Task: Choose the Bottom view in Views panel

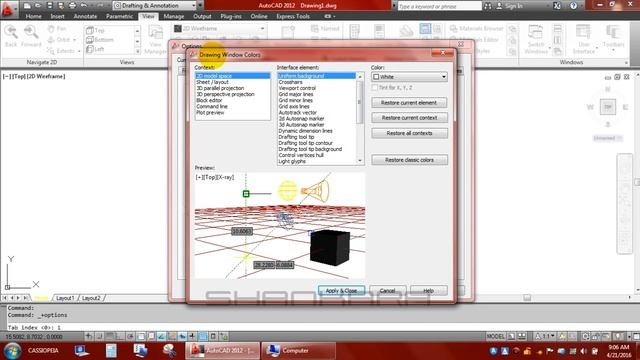Action: pos(100,40)
